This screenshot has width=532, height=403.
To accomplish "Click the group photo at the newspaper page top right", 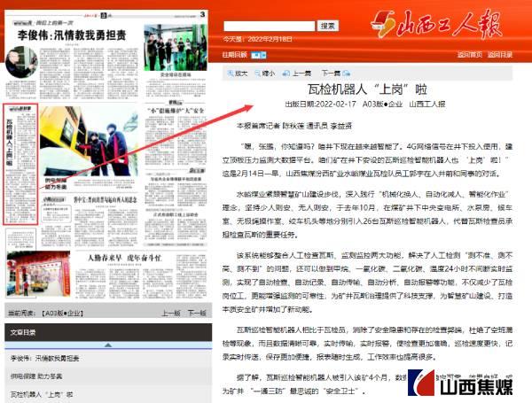I will point(176,48).
